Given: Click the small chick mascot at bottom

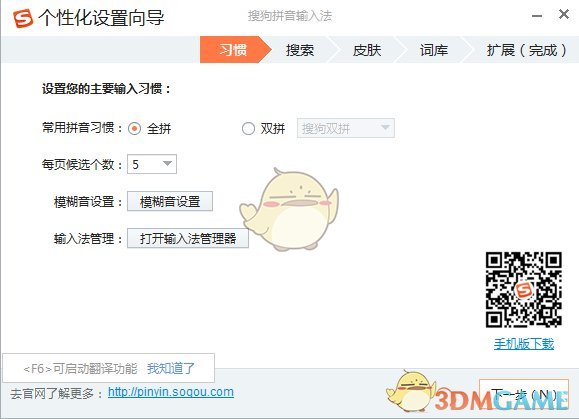Looking at the screenshot, I should (x=410, y=391).
